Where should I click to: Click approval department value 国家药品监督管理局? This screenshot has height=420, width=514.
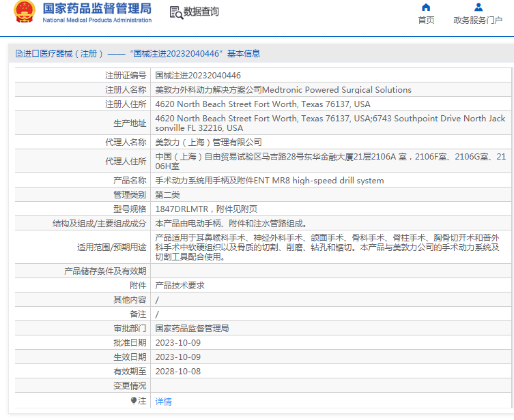[x=192, y=329]
